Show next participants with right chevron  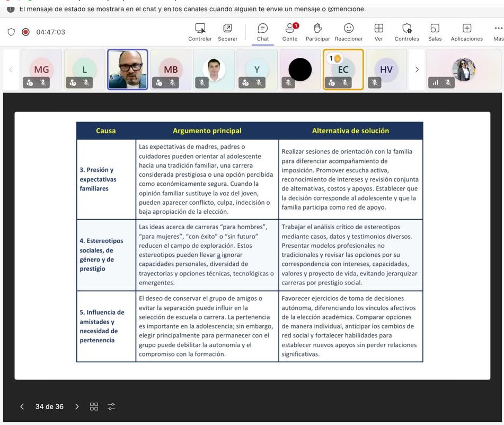coord(417,70)
